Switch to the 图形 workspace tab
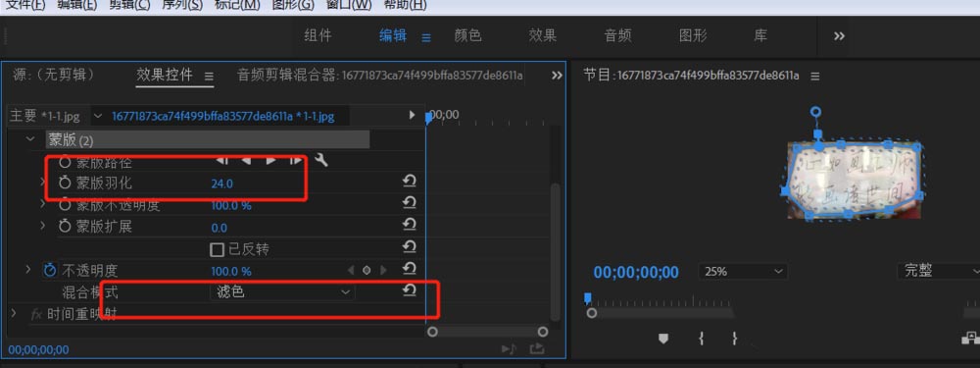The image size is (980, 368). 693,36
